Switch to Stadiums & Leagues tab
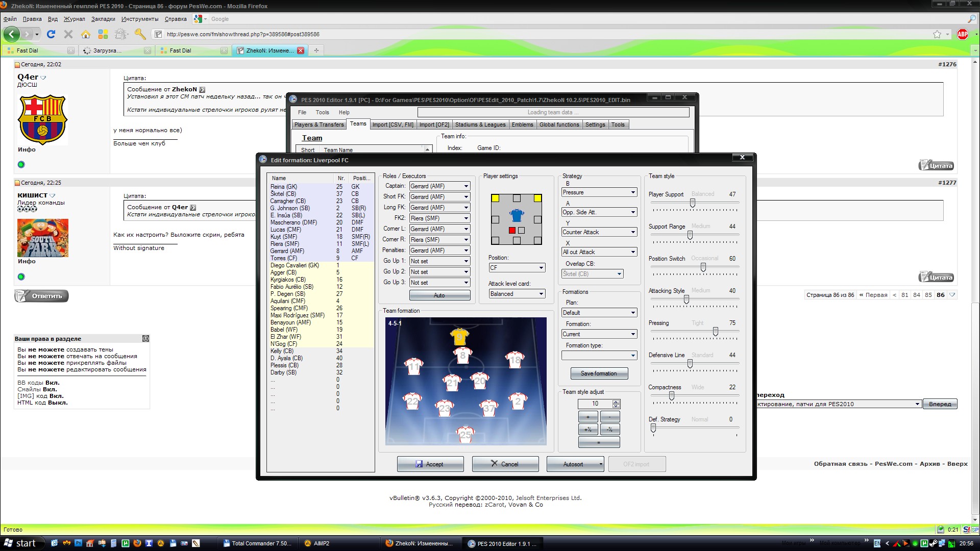The width and height of the screenshot is (980, 551). [480, 124]
